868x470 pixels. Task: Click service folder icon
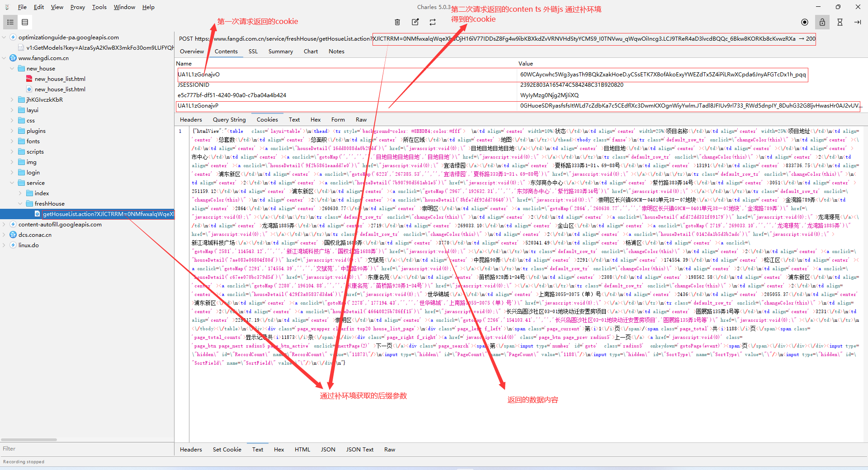click(21, 183)
